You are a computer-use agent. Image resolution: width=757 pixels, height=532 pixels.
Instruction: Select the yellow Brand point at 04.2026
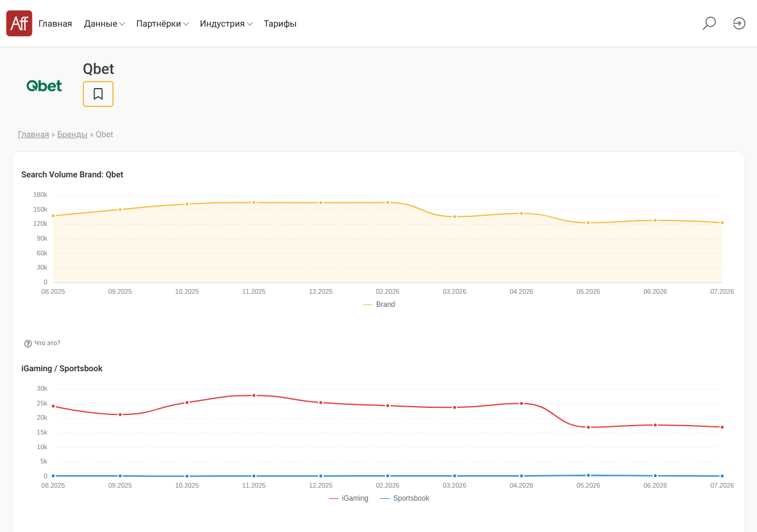coord(522,213)
